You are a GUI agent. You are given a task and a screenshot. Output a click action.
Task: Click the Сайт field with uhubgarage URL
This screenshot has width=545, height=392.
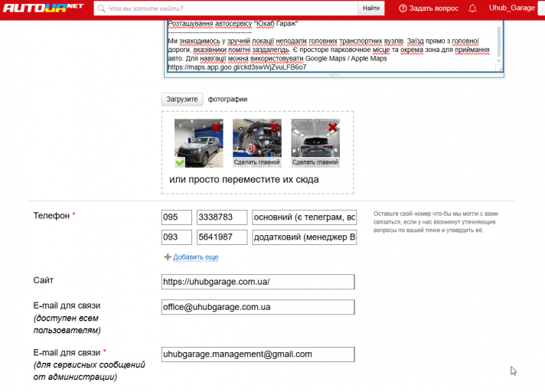[258, 282]
